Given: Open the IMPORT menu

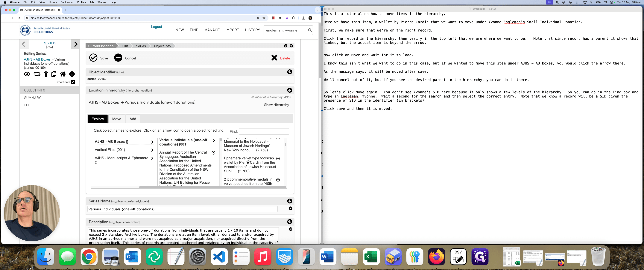Looking at the screenshot, I should pos(232,30).
